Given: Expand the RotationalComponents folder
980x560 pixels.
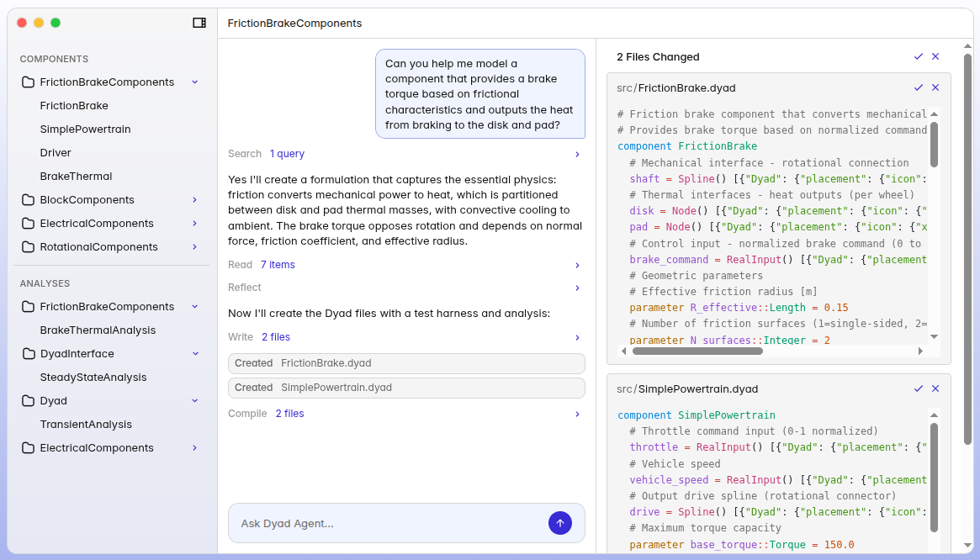Looking at the screenshot, I should (195, 247).
